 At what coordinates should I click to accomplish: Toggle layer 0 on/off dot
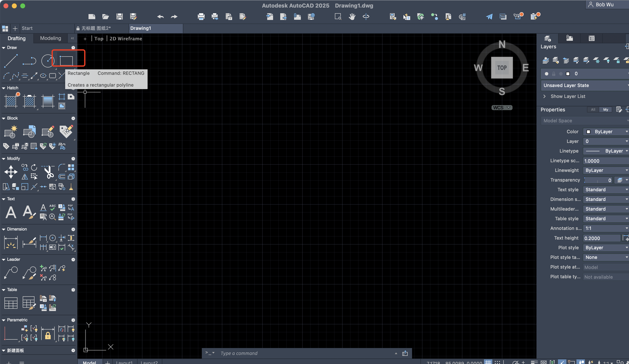pos(546,74)
